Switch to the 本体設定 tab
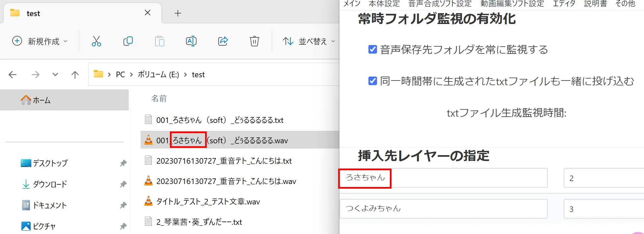The width and height of the screenshot is (644, 234). pyautogui.click(x=384, y=4)
